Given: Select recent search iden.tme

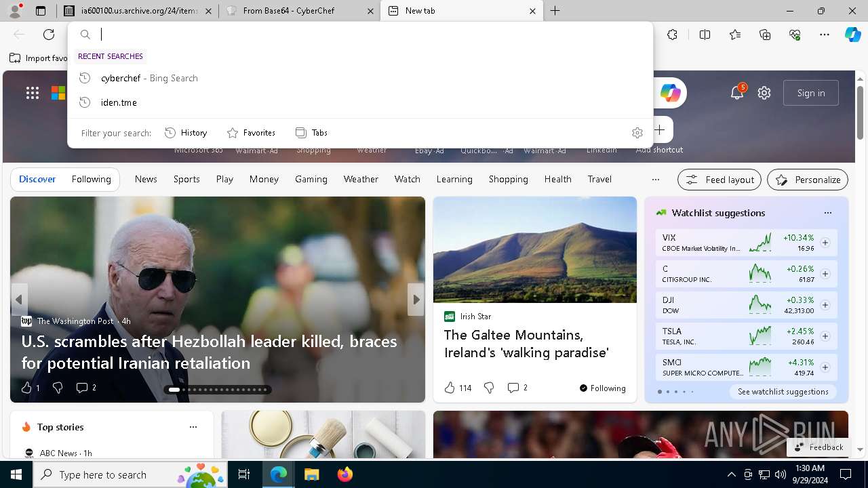Looking at the screenshot, I should [x=360, y=102].
